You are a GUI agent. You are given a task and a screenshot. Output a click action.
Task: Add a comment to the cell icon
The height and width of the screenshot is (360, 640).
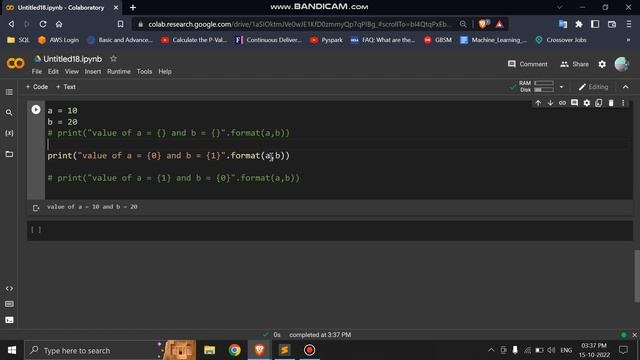pyautogui.click(x=574, y=103)
